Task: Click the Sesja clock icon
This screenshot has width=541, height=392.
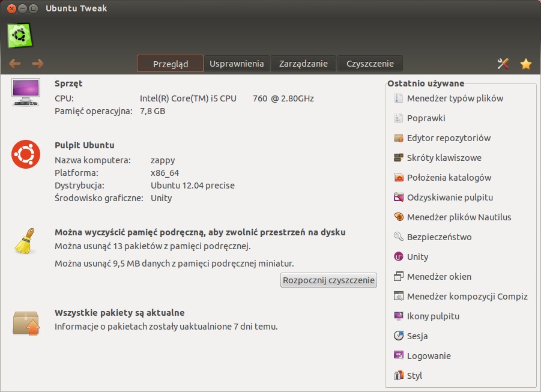Action: coord(399,336)
